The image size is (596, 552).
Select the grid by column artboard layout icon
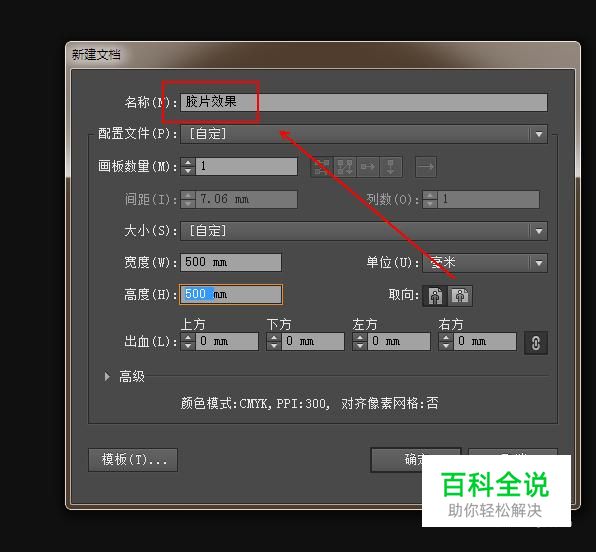coord(345,167)
